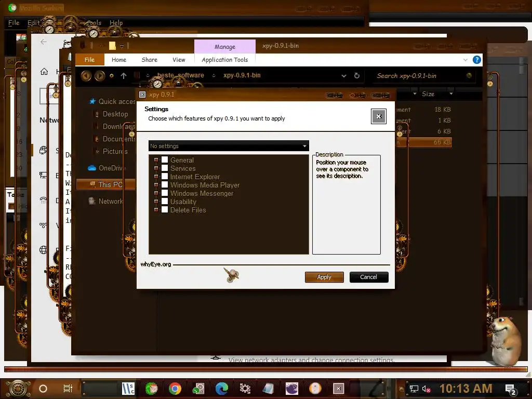Check the Delete Files checkbox
This screenshot has width=532, height=399.
(x=165, y=210)
